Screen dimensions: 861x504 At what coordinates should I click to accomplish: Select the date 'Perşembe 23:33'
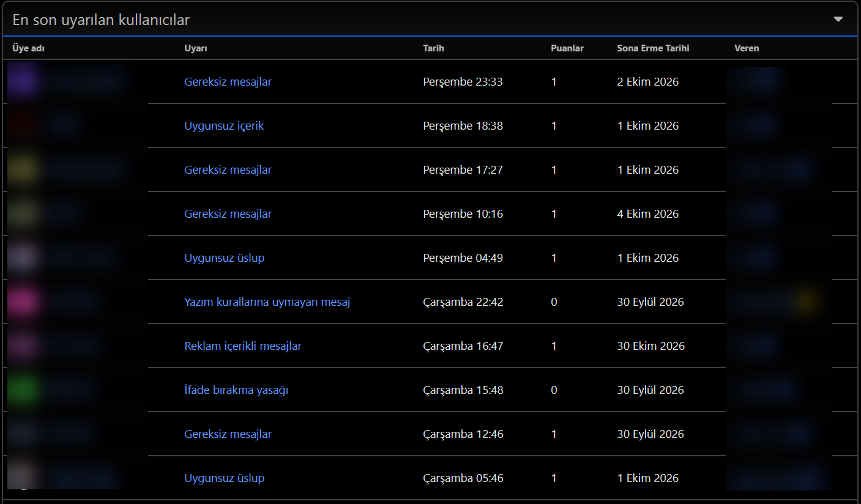[463, 82]
